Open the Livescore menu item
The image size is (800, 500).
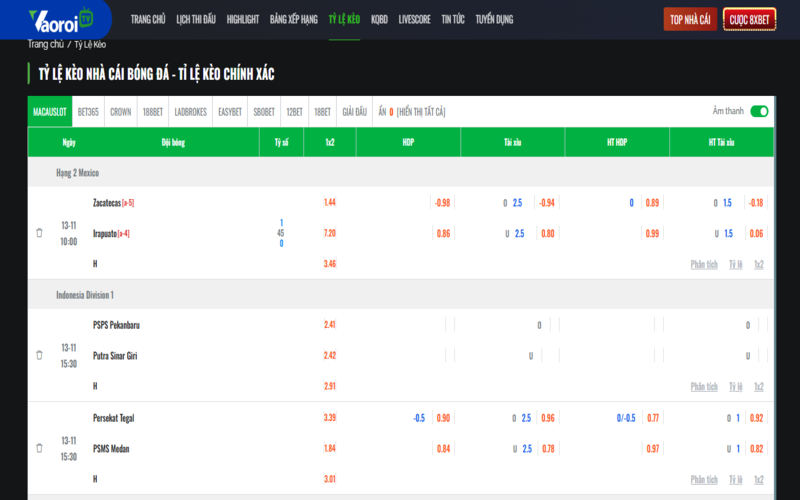click(414, 19)
